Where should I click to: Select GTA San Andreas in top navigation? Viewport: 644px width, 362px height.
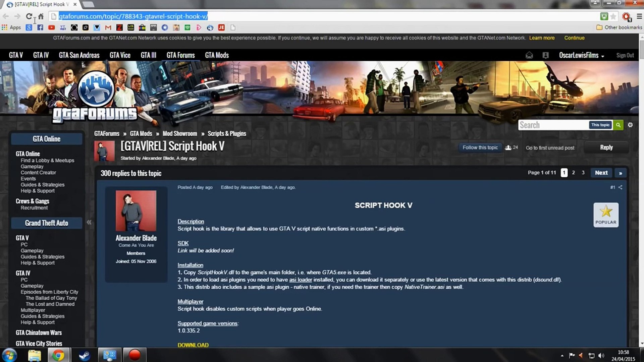[x=79, y=55]
